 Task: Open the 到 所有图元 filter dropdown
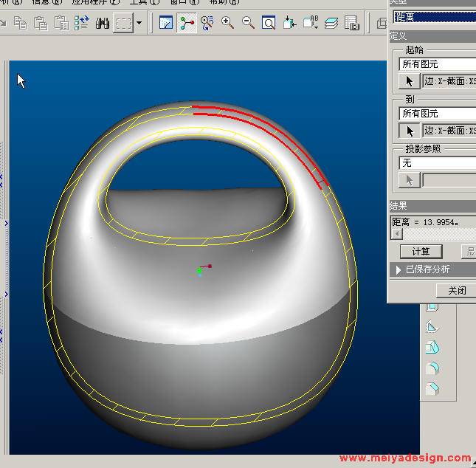pyautogui.click(x=437, y=114)
